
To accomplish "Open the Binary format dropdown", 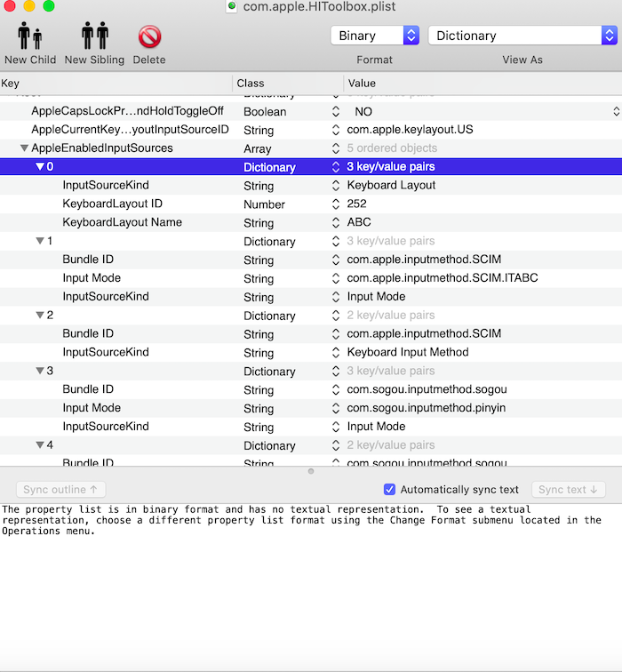I will coord(374,36).
